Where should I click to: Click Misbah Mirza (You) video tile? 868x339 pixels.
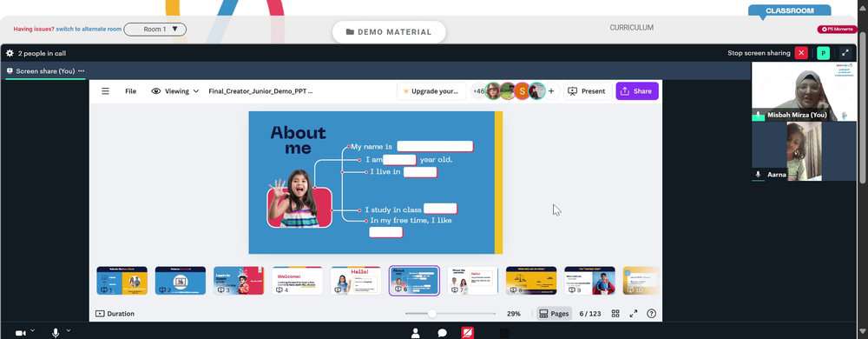804,91
